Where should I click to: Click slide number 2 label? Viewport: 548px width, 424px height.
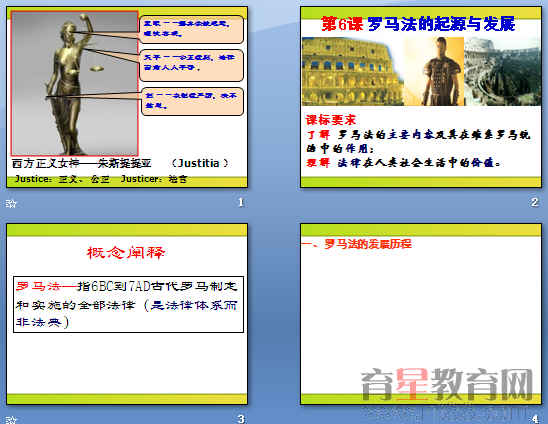click(534, 202)
